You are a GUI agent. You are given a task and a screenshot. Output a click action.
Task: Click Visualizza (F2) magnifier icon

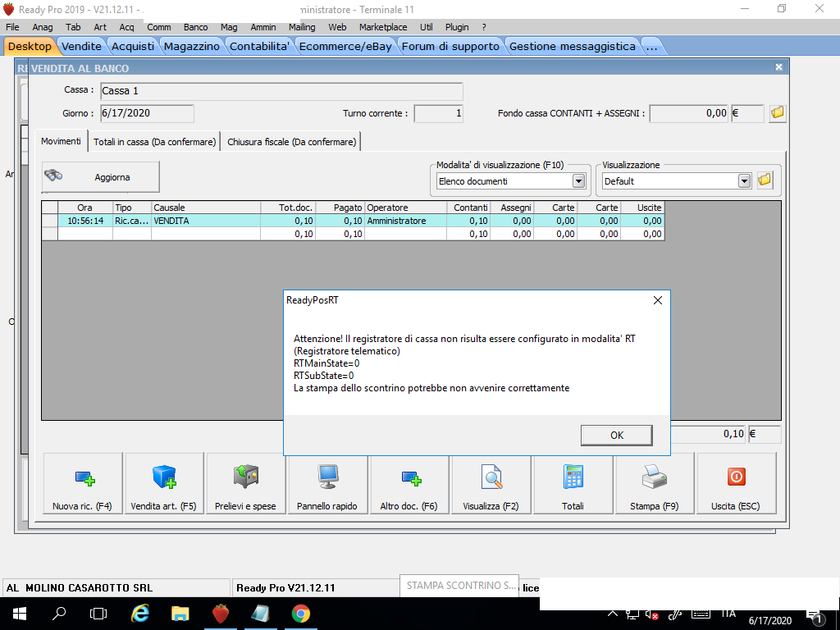491,477
